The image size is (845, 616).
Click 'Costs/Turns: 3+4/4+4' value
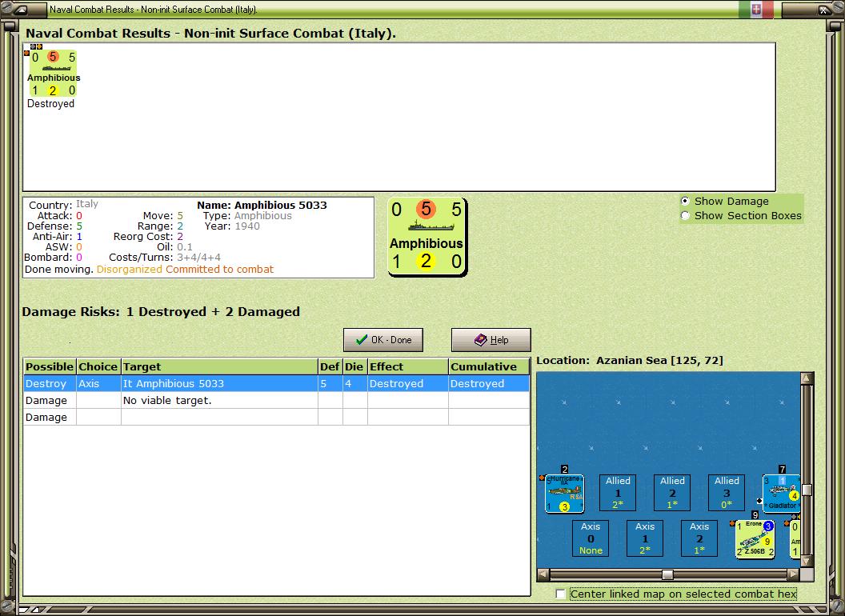click(198, 257)
